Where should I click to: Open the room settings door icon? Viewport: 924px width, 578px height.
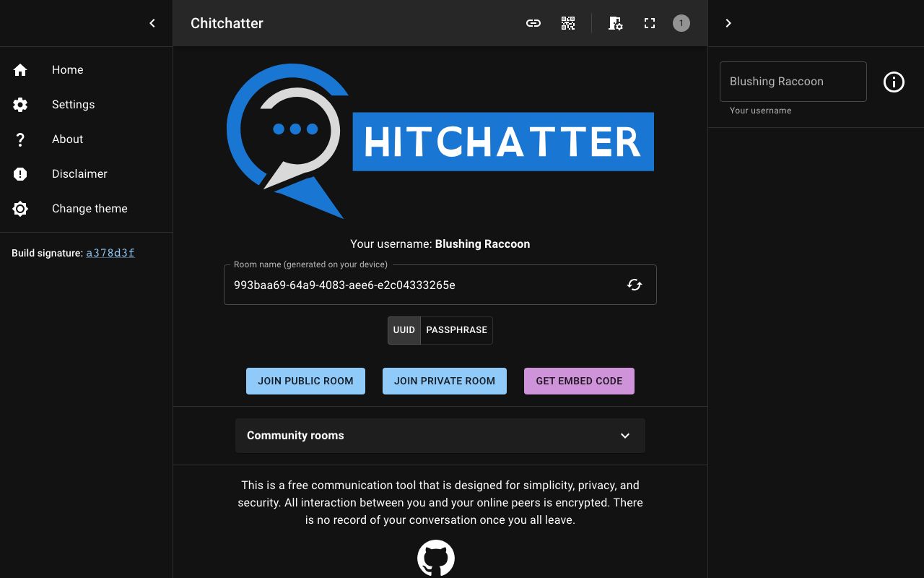tap(615, 23)
